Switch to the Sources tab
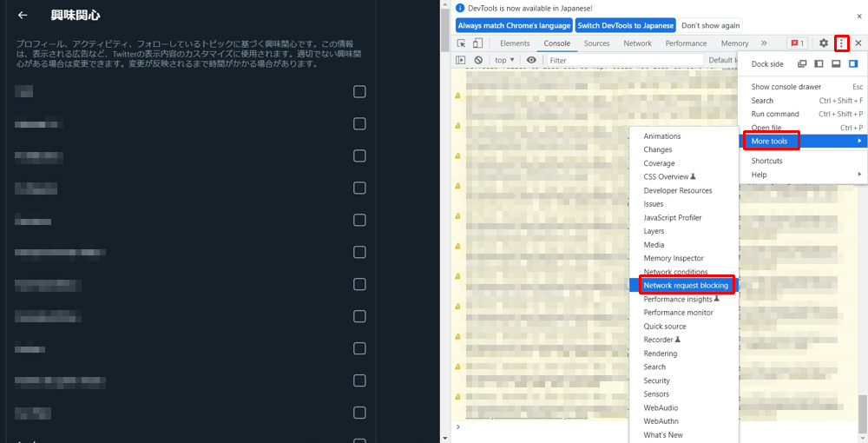The width and height of the screenshot is (868, 443). (x=597, y=43)
